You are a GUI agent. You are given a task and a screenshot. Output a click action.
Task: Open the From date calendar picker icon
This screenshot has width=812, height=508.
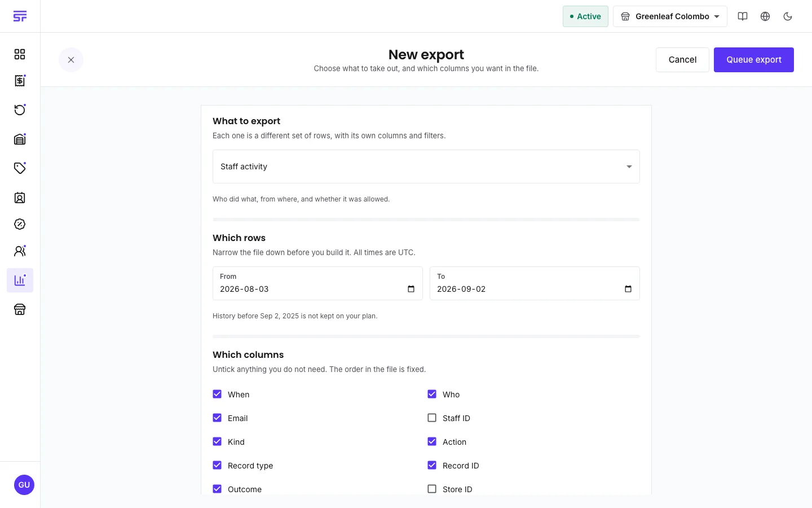411,289
